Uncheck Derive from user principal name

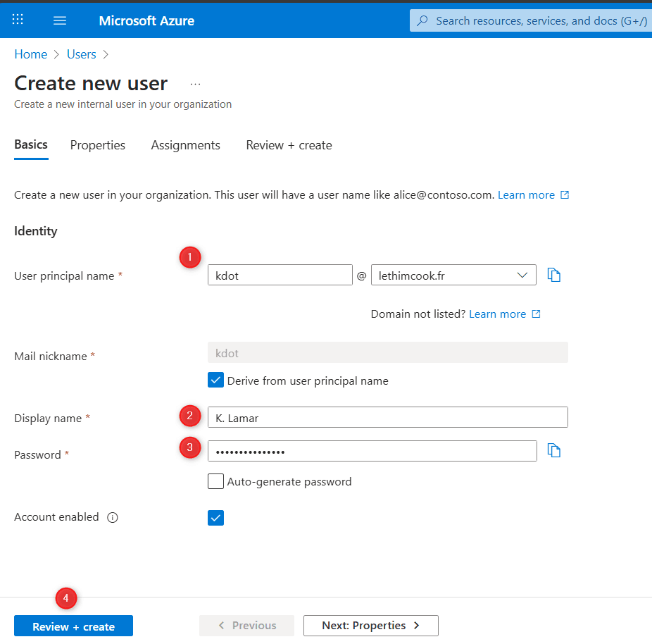tap(216, 380)
